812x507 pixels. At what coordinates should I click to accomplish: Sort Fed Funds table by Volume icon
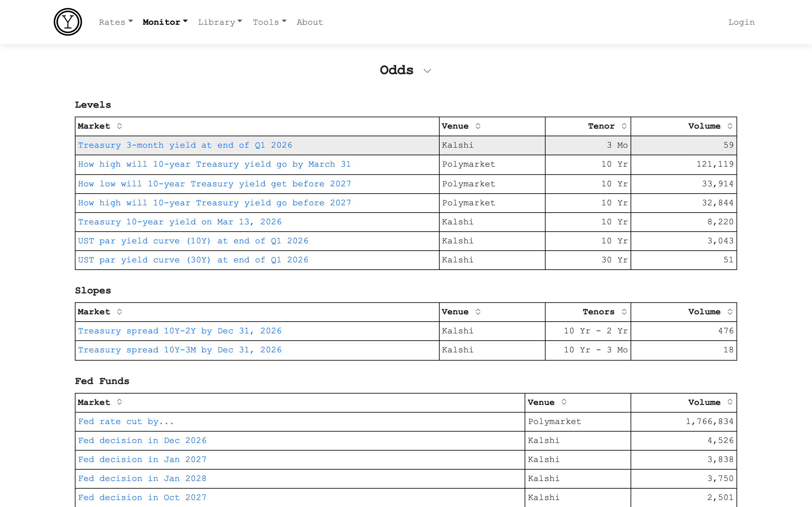(x=730, y=402)
